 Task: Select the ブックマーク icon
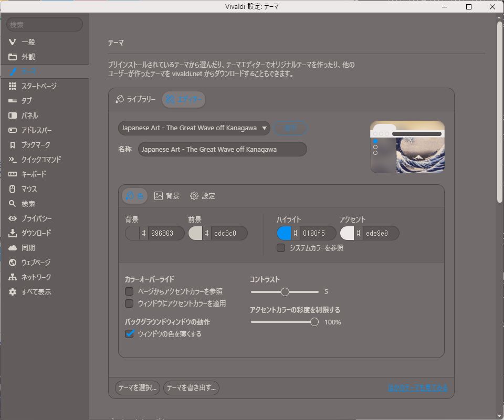click(12, 145)
